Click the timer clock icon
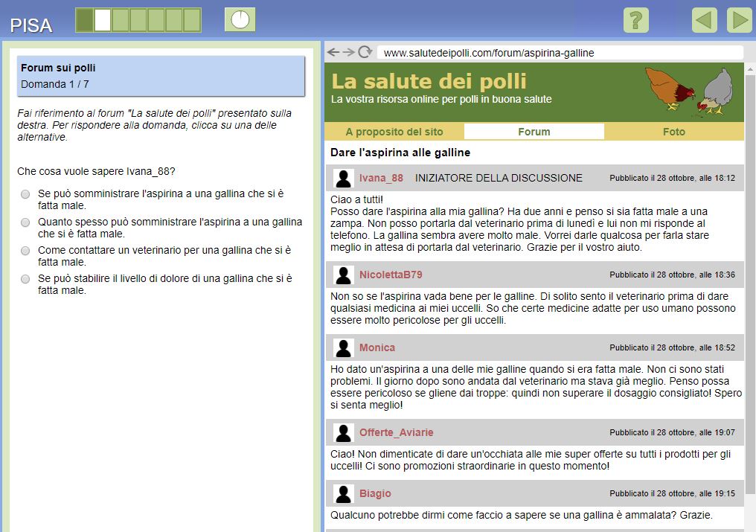Image resolution: width=756 pixels, height=532 pixels. pyautogui.click(x=240, y=20)
